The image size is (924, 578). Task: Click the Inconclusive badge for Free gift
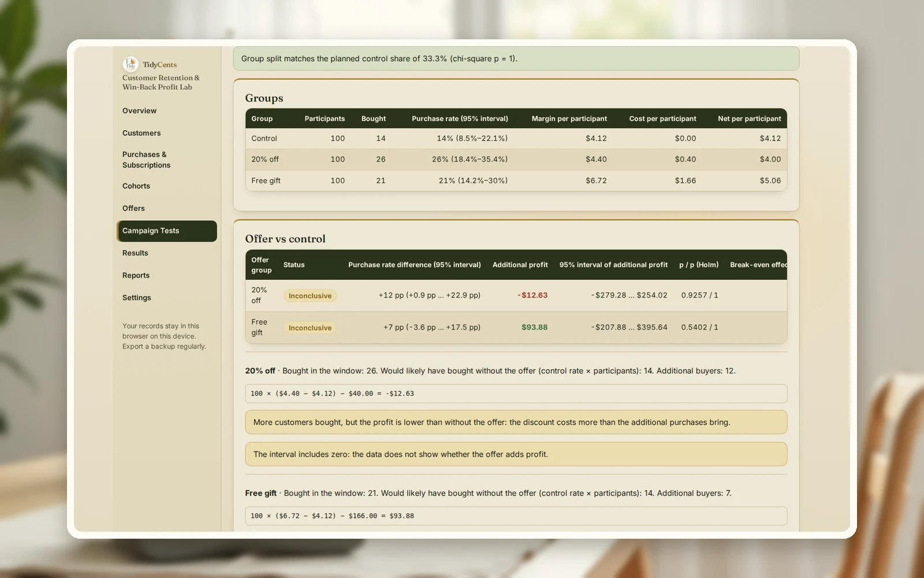pos(310,328)
